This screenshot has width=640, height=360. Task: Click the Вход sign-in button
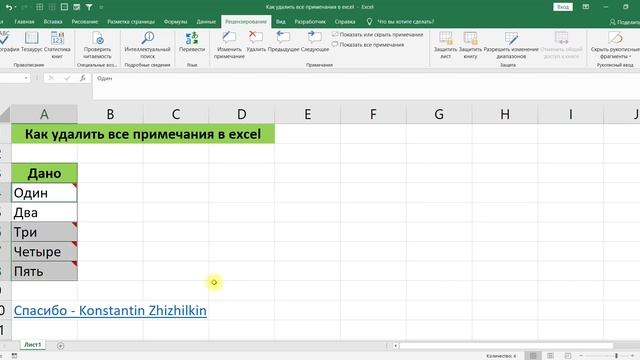(563, 7)
